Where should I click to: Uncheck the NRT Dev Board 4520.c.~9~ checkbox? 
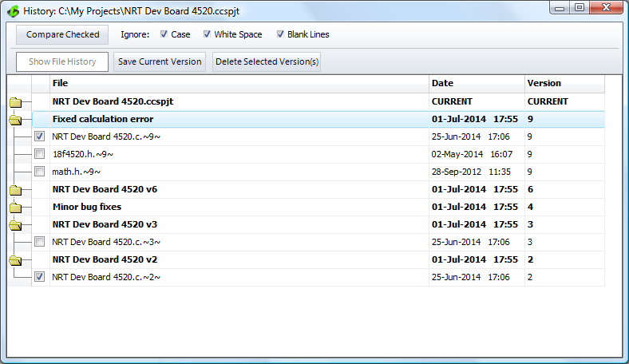click(39, 136)
